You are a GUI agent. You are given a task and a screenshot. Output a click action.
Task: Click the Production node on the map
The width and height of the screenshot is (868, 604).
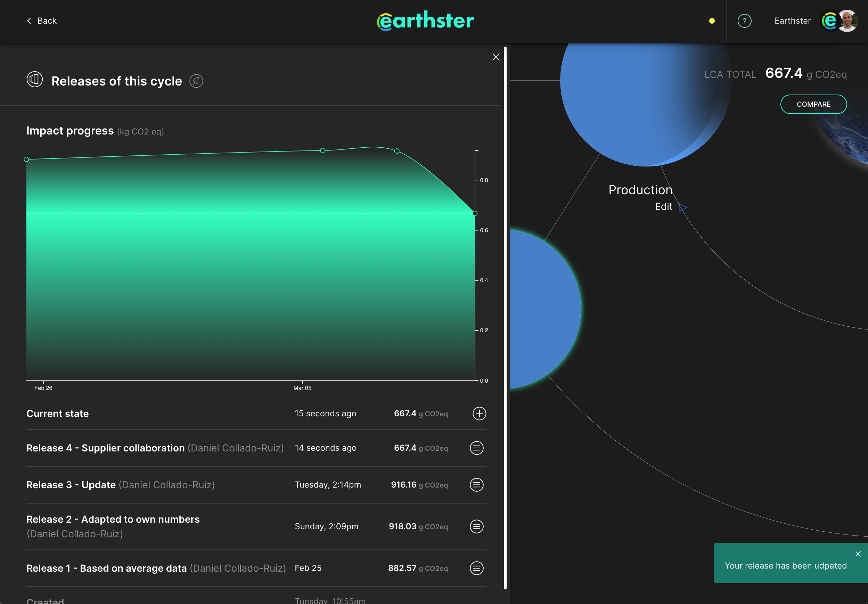pos(640,189)
